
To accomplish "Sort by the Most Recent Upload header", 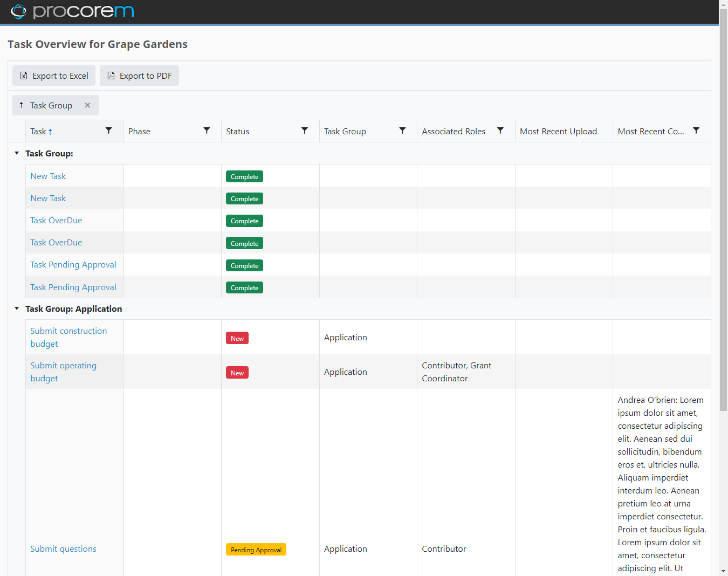I will (558, 131).
